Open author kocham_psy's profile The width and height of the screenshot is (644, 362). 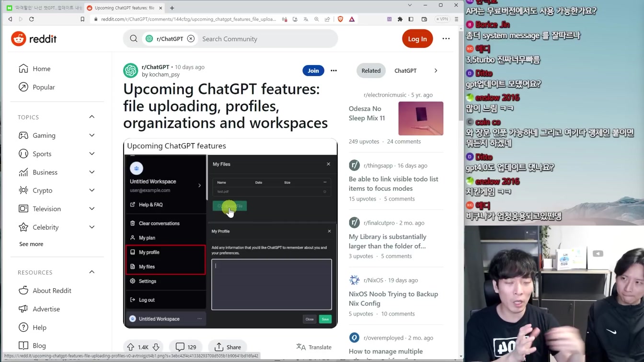tap(164, 75)
